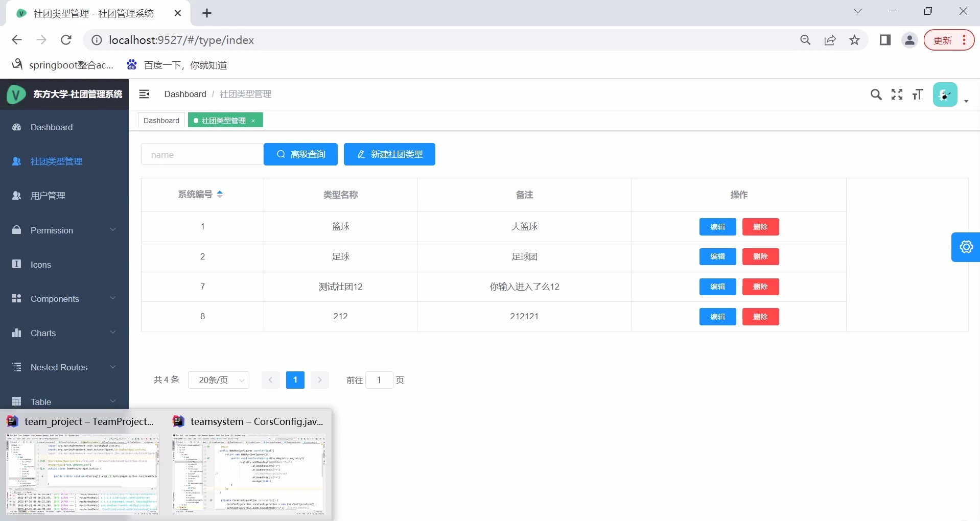Expand the Permission sidebar menu
The image size is (980, 521).
[x=53, y=230]
